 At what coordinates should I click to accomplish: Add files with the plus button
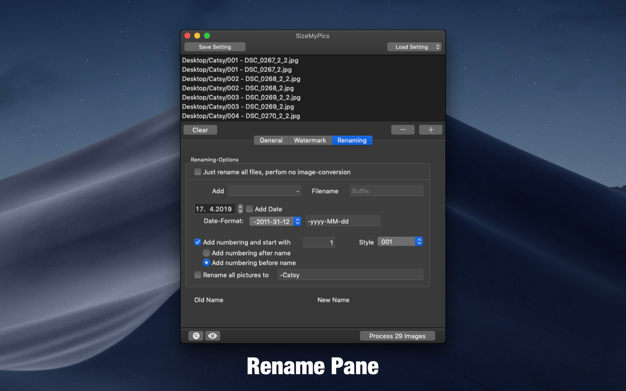coord(430,130)
